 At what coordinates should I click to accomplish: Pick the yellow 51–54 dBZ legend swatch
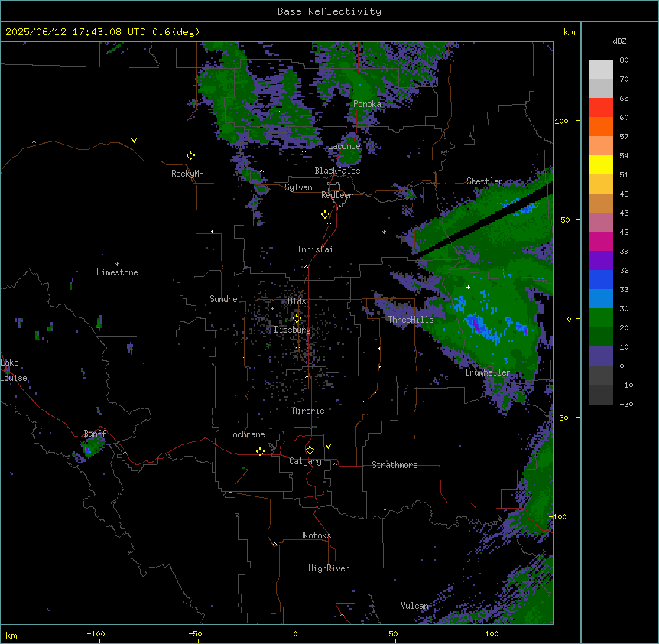tap(601, 164)
